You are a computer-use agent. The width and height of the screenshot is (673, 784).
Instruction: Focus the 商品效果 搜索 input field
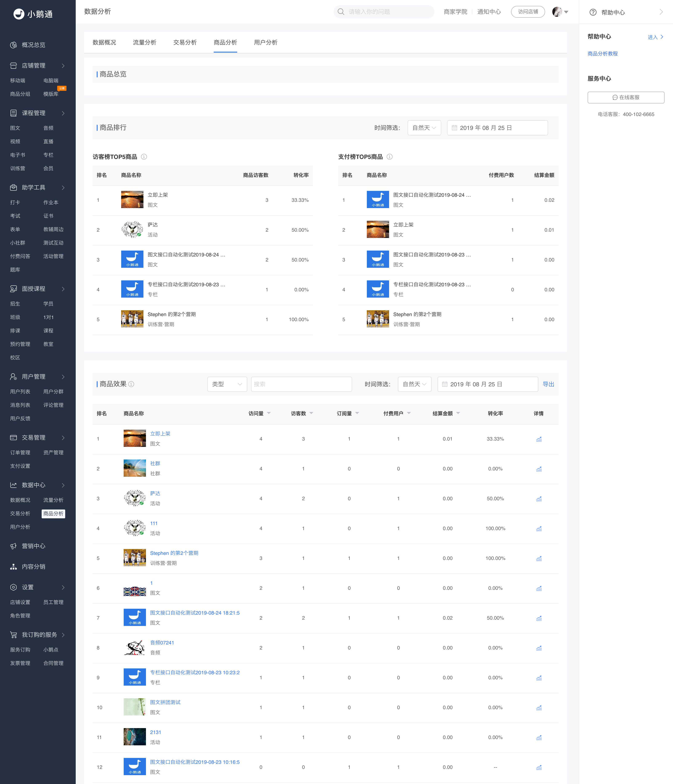tap(301, 384)
